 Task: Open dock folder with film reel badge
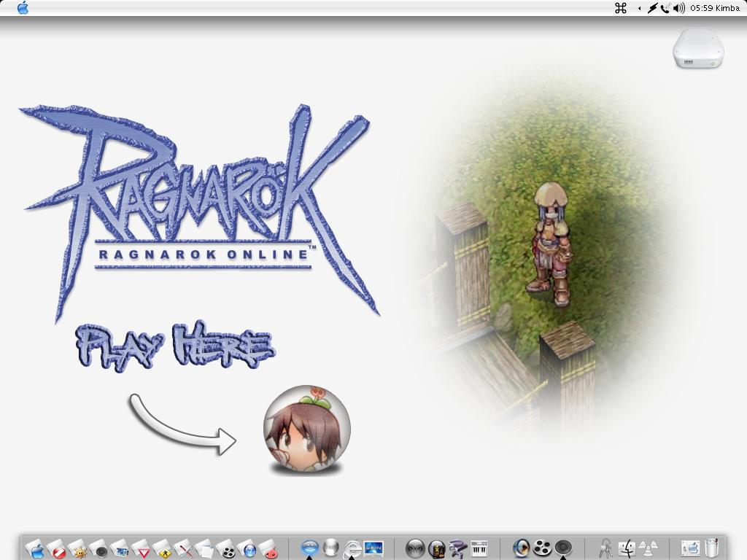click(x=226, y=548)
